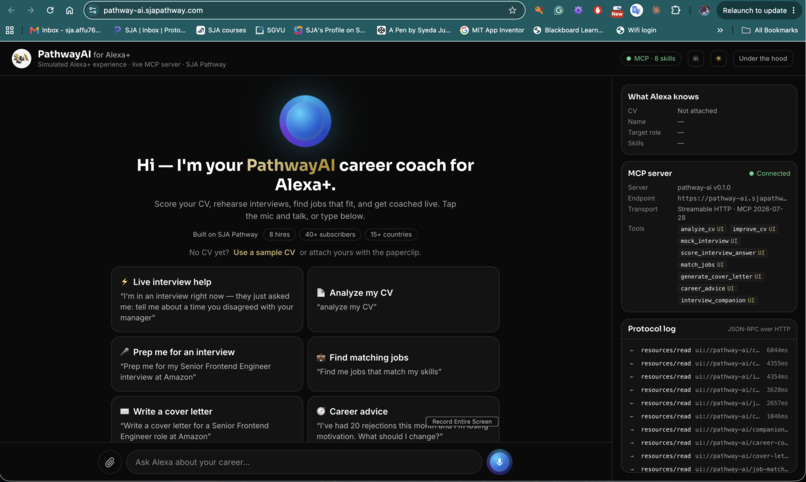The height and width of the screenshot is (482, 806).
Task: Click the mock_interview tool tag
Action: click(x=709, y=240)
